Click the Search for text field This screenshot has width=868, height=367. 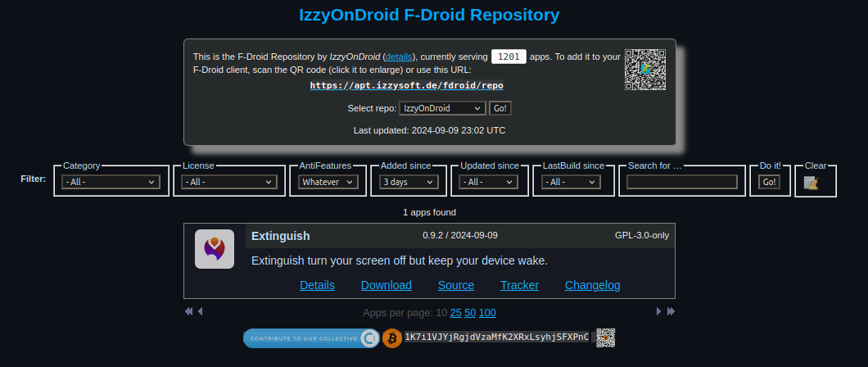pos(681,182)
